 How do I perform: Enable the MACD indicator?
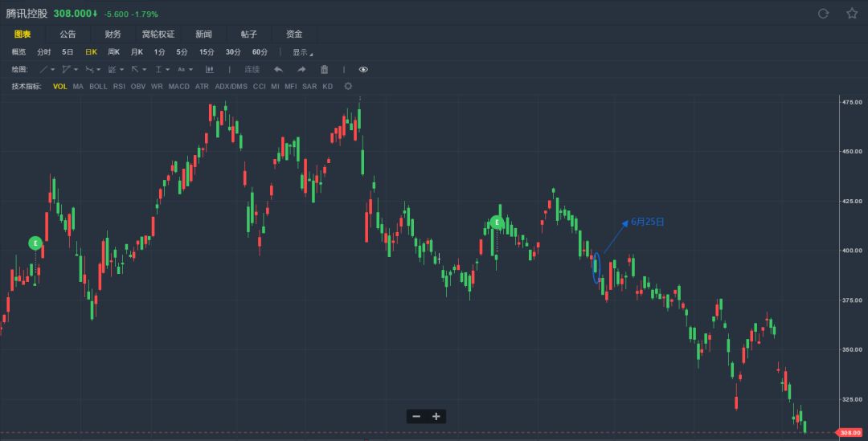coord(178,86)
